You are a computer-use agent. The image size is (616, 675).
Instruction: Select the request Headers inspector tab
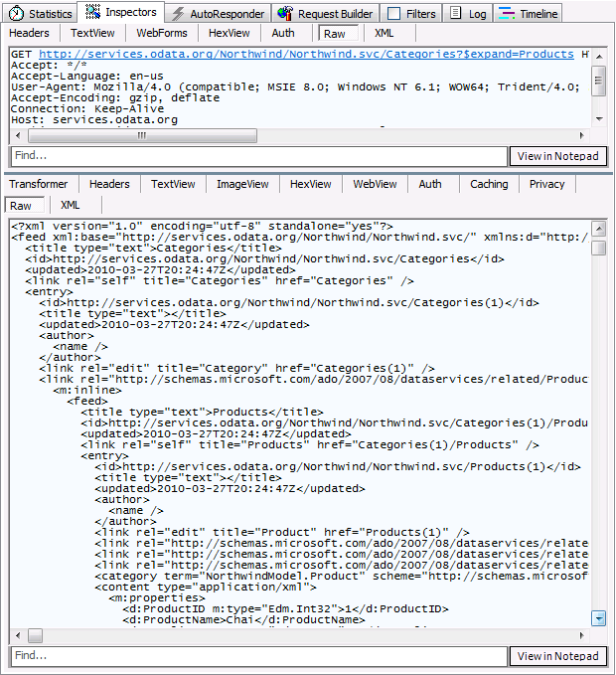[29, 33]
